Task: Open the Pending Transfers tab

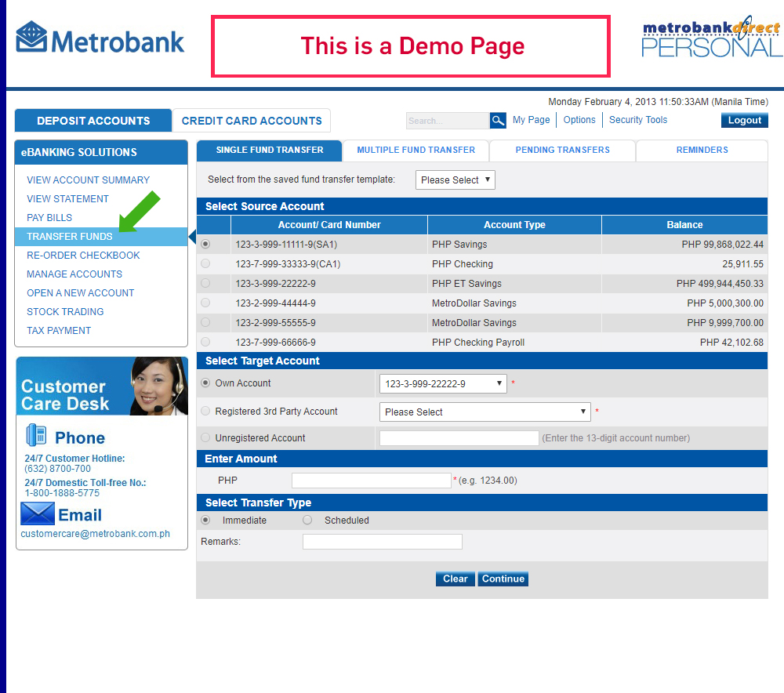Action: point(562,150)
